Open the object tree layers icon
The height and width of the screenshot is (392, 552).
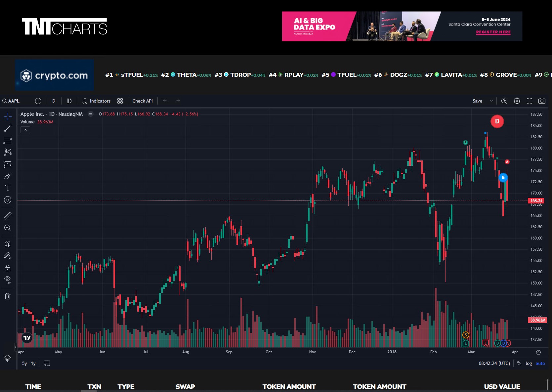point(8,358)
